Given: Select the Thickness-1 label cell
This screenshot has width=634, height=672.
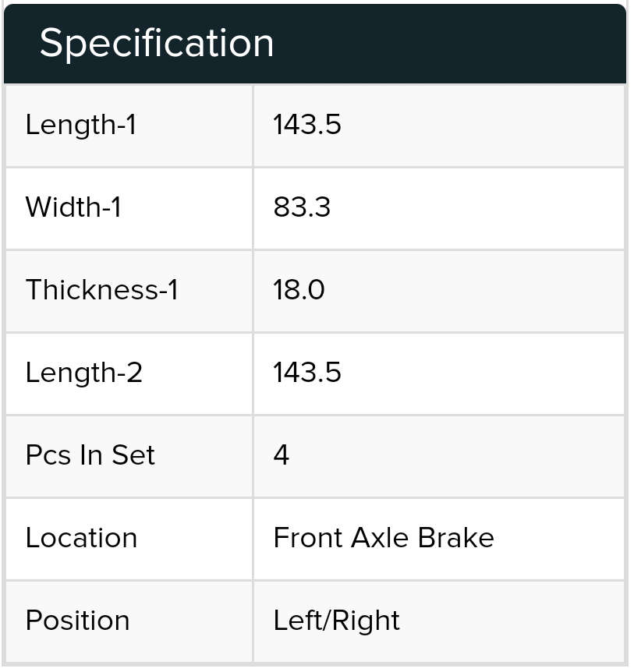Looking at the screenshot, I should (129, 291).
